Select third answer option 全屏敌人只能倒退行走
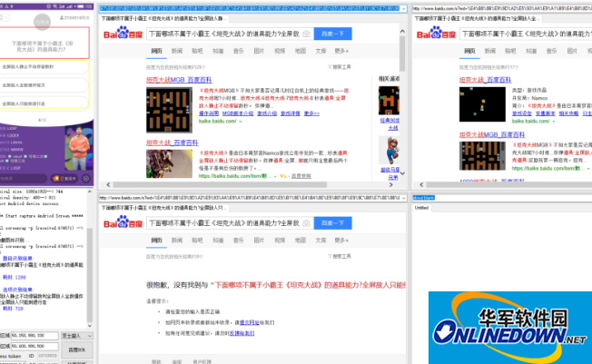Viewport: 592px width, 364px height. click(x=44, y=103)
